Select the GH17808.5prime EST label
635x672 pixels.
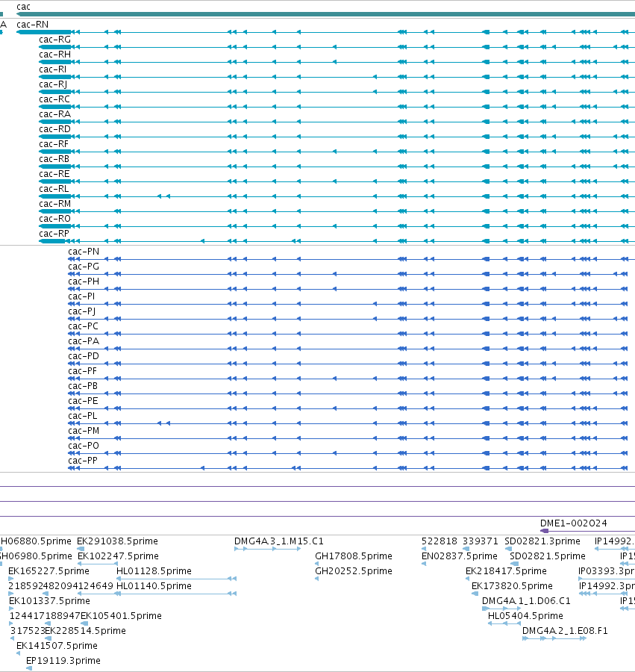[354, 556]
